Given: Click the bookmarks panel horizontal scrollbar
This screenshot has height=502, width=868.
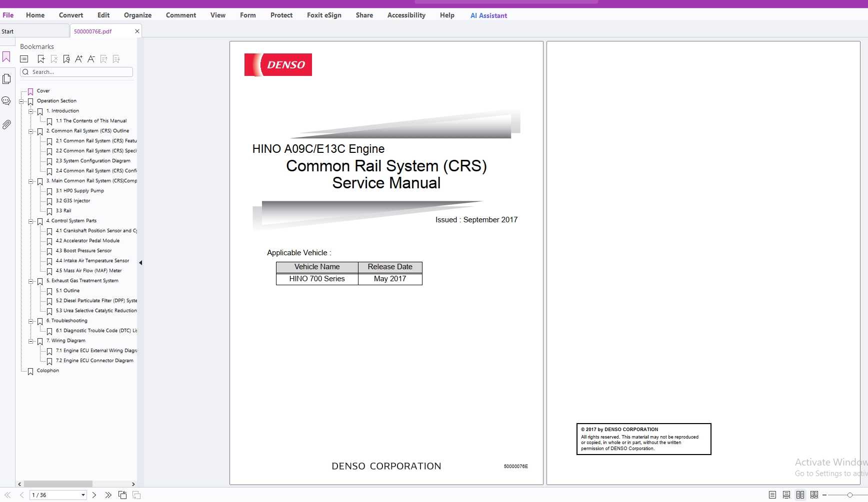Looking at the screenshot, I should [58, 484].
